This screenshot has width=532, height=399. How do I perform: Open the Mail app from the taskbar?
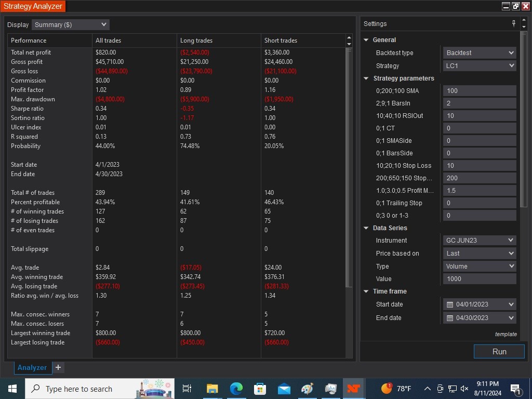284,389
